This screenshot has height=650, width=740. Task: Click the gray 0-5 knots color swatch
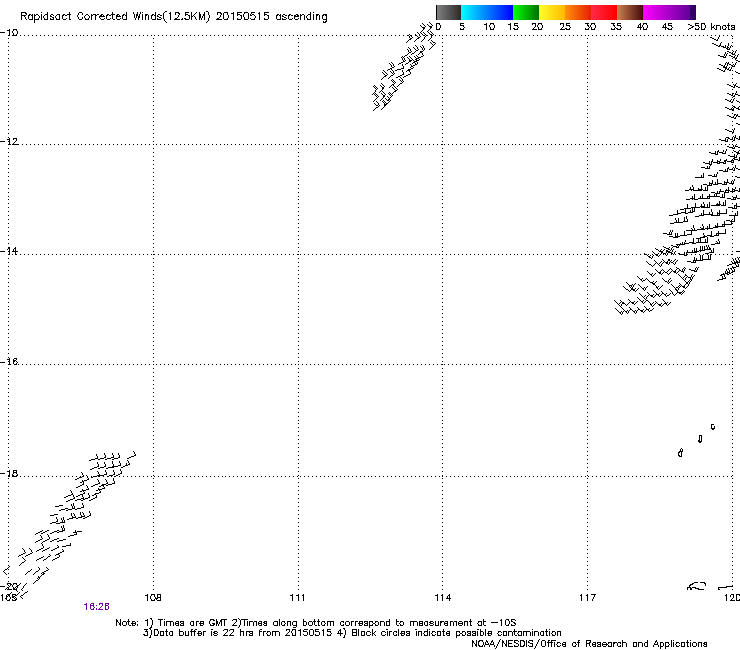point(448,12)
